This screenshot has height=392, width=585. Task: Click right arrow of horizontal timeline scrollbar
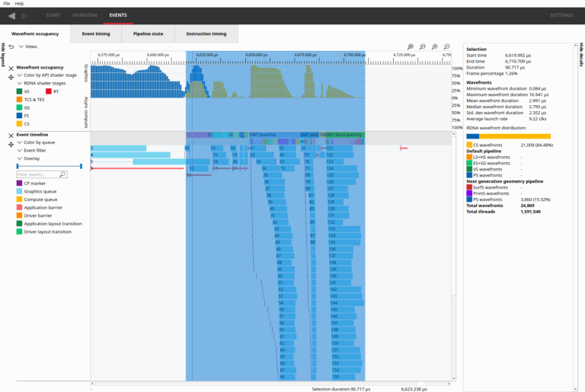pyautogui.click(x=449, y=384)
